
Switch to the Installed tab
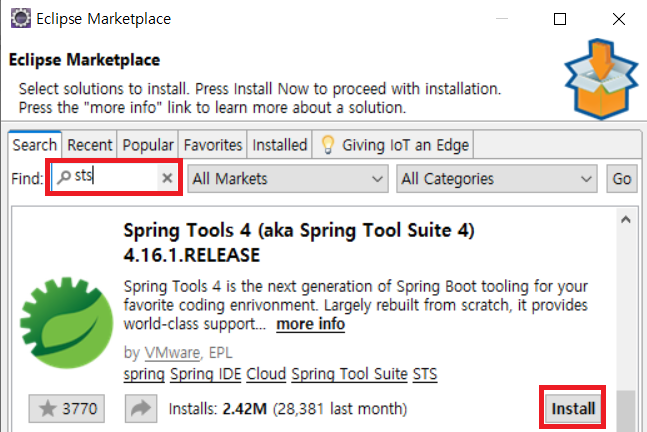pos(280,145)
